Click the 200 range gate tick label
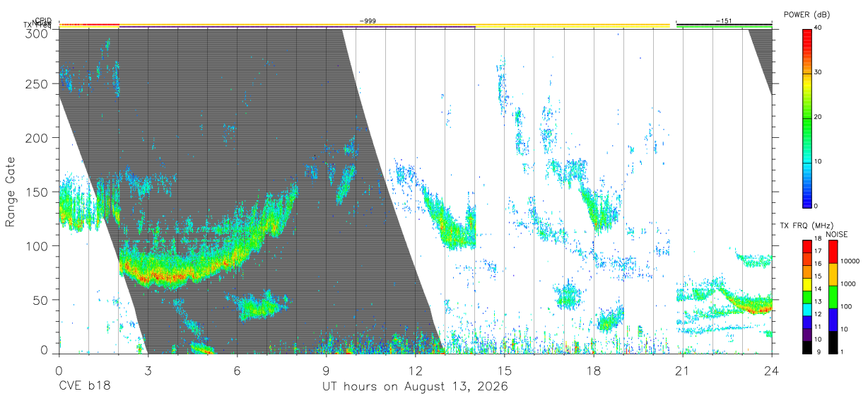The height and width of the screenshot is (401, 868). click(37, 138)
